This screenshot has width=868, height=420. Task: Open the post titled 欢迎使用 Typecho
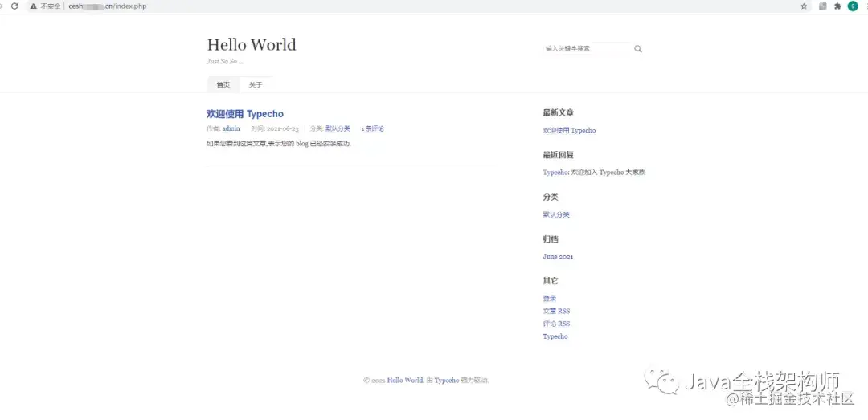[244, 113]
